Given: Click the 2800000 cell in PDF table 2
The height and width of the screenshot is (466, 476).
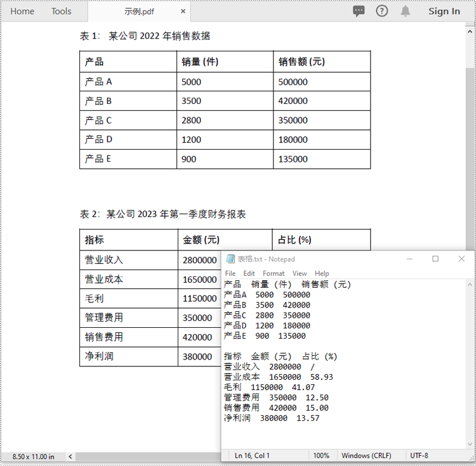Looking at the screenshot, I should pos(200,260).
